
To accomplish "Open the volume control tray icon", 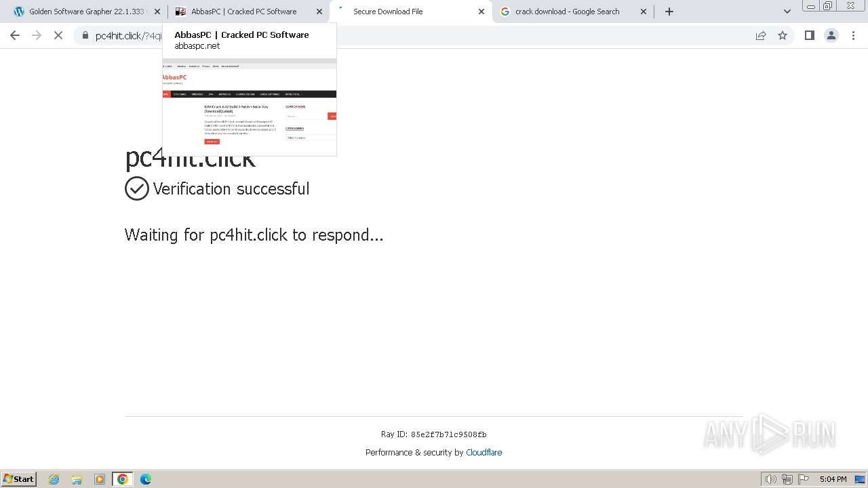I will click(770, 479).
